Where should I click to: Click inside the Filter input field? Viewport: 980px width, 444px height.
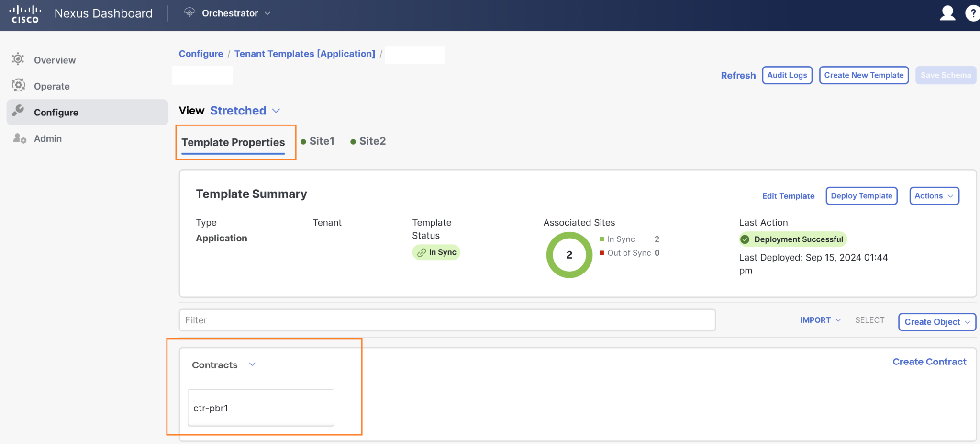click(x=445, y=320)
